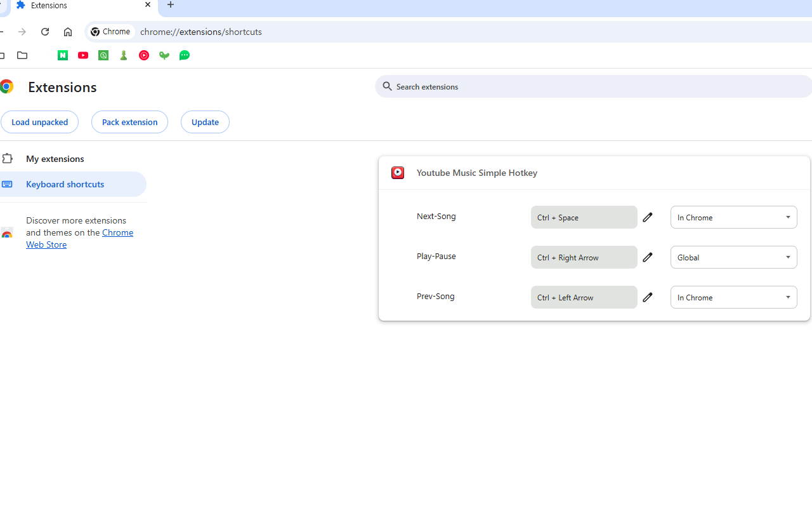Select My extensions in the sidebar
The image size is (812, 508).
click(55, 159)
